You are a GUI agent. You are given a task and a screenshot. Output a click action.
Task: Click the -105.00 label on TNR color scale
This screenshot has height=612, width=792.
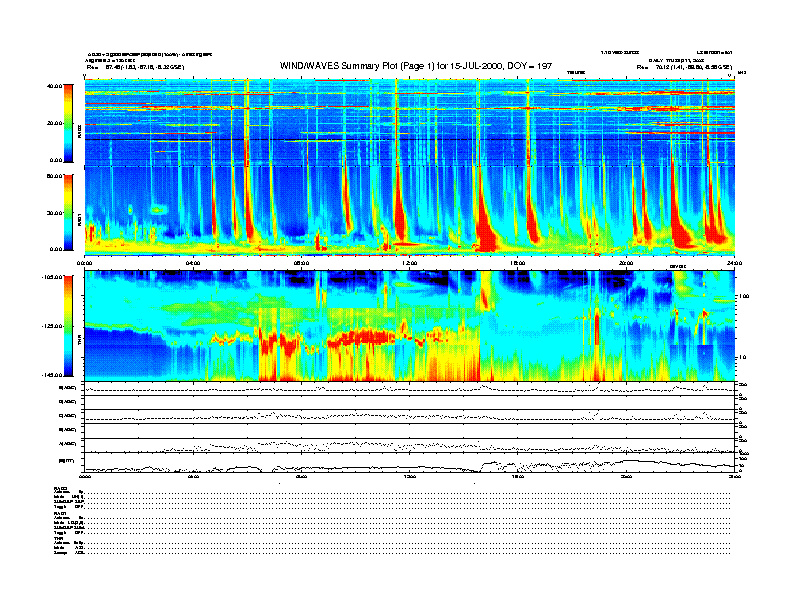pyautogui.click(x=53, y=277)
